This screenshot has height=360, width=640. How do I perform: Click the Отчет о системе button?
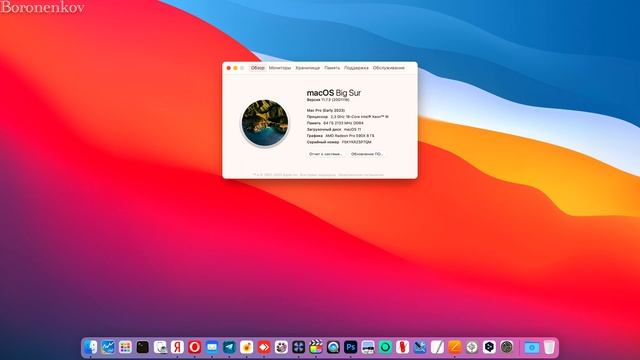[326, 154]
